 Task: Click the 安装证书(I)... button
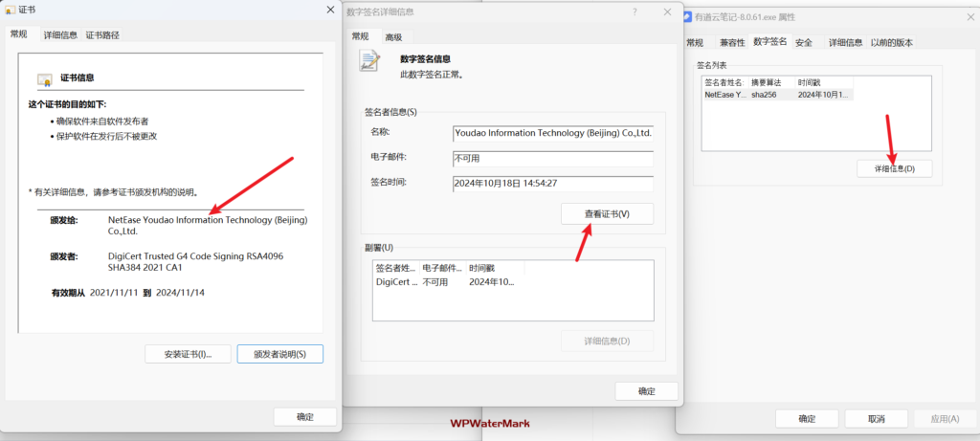[x=189, y=354]
